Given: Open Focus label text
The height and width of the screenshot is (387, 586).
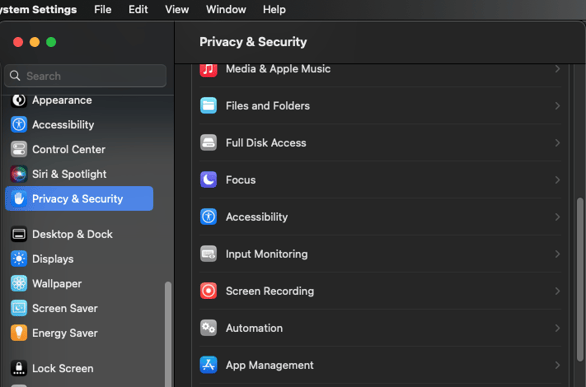Looking at the screenshot, I should point(241,180).
